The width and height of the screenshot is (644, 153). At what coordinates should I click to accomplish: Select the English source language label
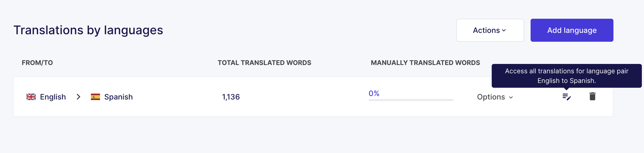[x=53, y=97]
